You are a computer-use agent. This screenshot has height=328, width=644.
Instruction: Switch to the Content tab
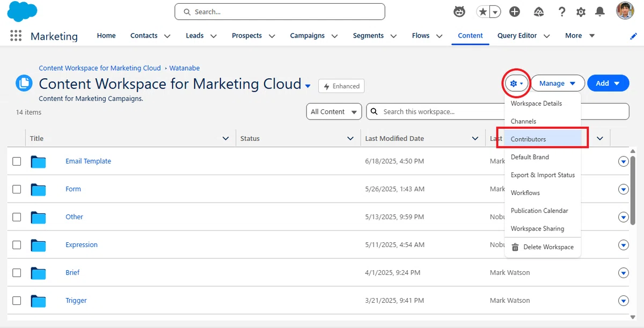click(x=471, y=35)
